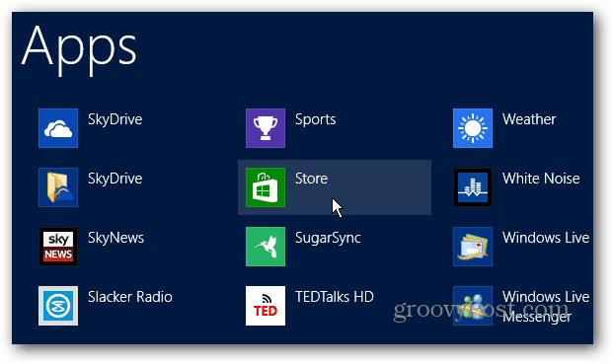Click the Weather text label

pos(529,119)
